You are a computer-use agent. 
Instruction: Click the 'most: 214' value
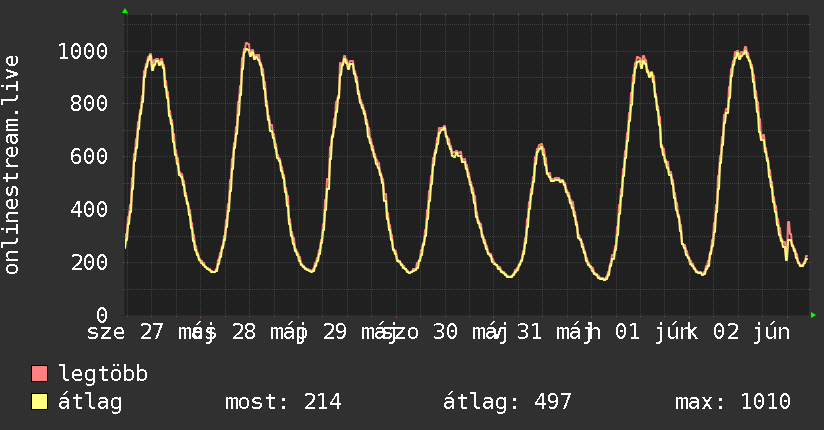point(283,402)
